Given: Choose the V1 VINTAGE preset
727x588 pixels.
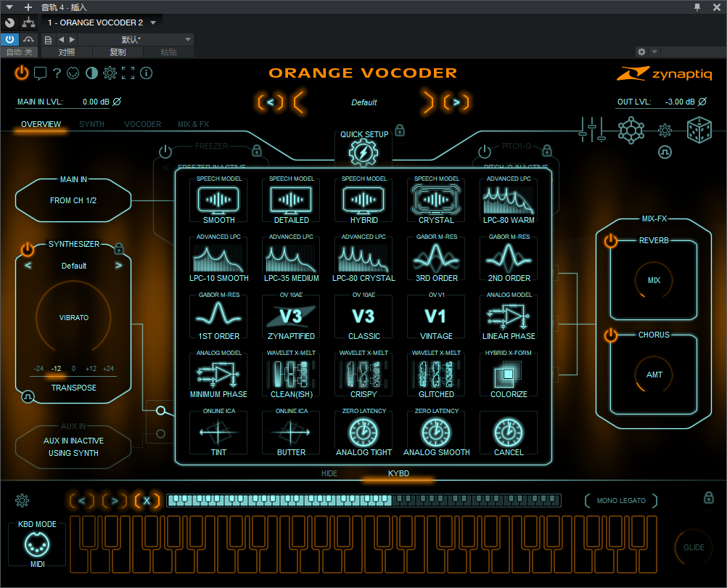Looking at the screenshot, I should [x=436, y=317].
